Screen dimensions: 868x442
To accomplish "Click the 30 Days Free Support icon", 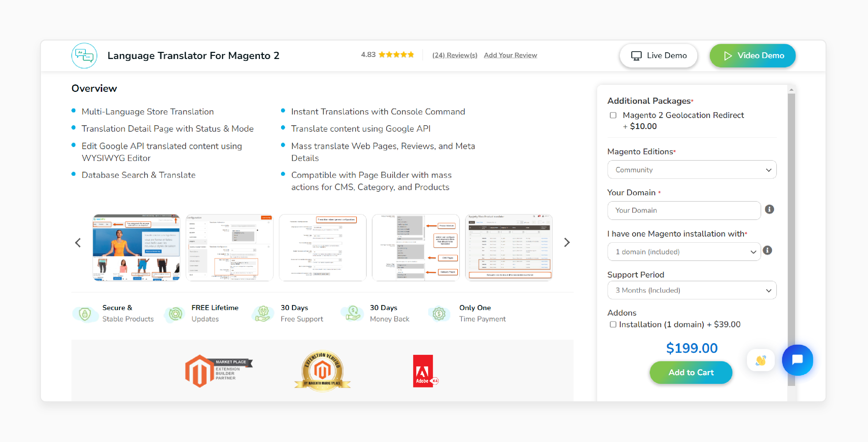I will point(263,314).
